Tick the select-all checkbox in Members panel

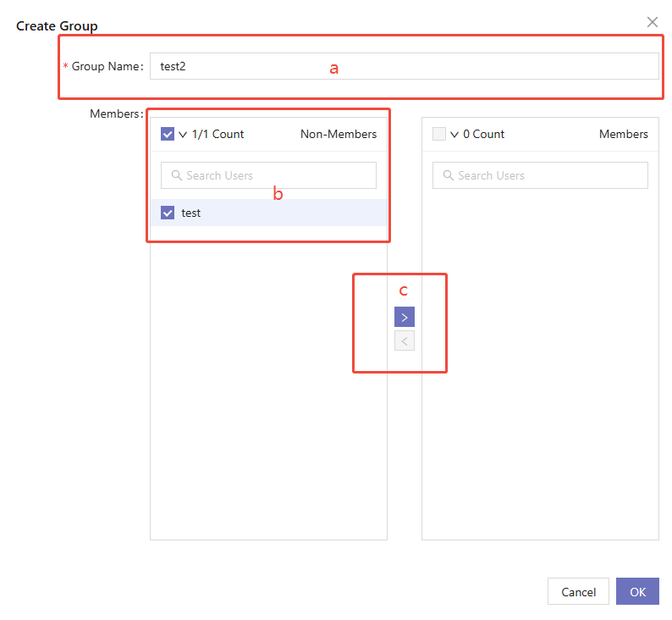pos(439,134)
